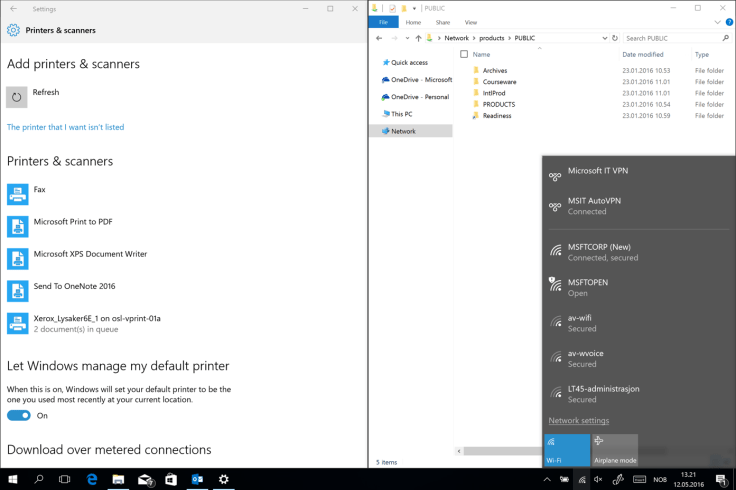Open the View ribbon tab

(x=471, y=22)
